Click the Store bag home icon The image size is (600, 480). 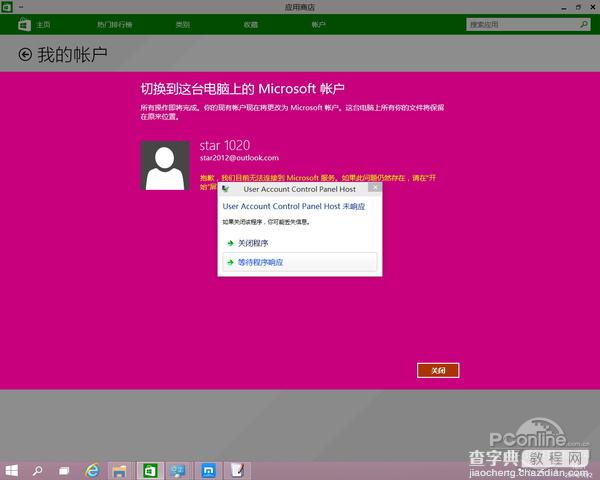(x=24, y=24)
